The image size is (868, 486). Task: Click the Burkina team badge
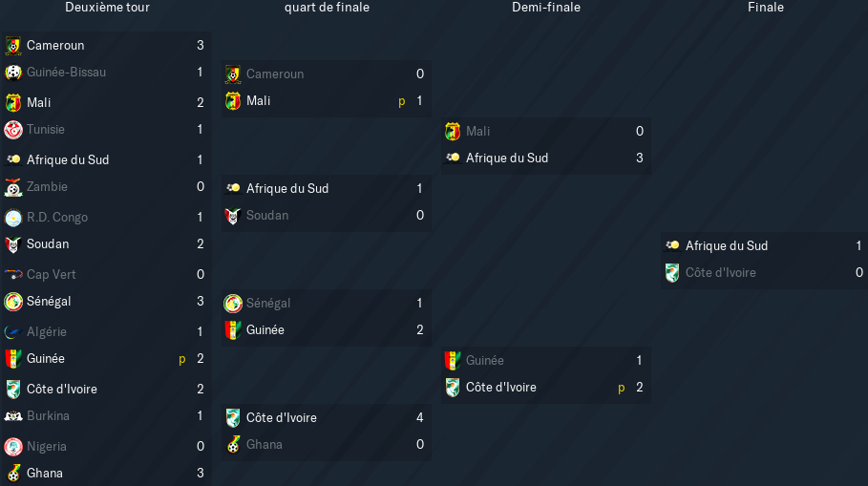click(13, 416)
